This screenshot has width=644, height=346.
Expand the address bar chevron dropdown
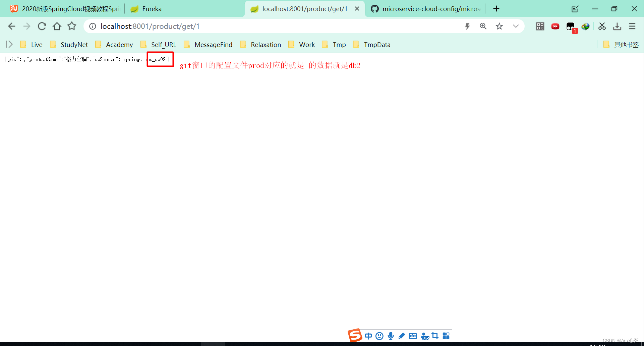point(516,26)
